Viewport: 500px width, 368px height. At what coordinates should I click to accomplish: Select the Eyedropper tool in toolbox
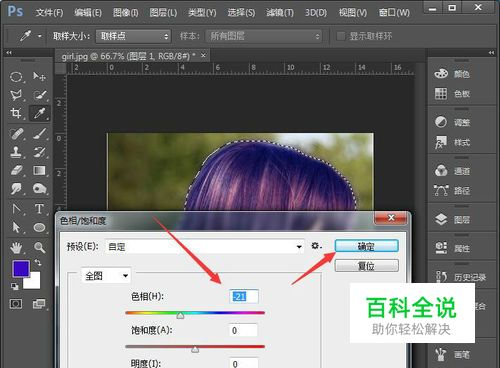40,113
